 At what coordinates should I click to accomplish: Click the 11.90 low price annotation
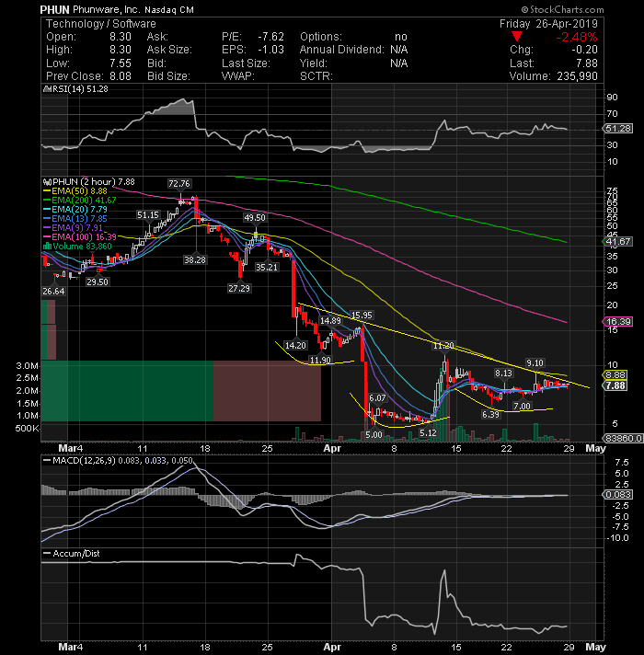point(320,360)
